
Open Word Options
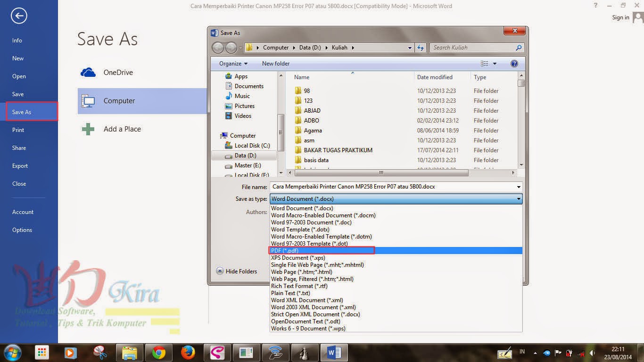(22, 230)
